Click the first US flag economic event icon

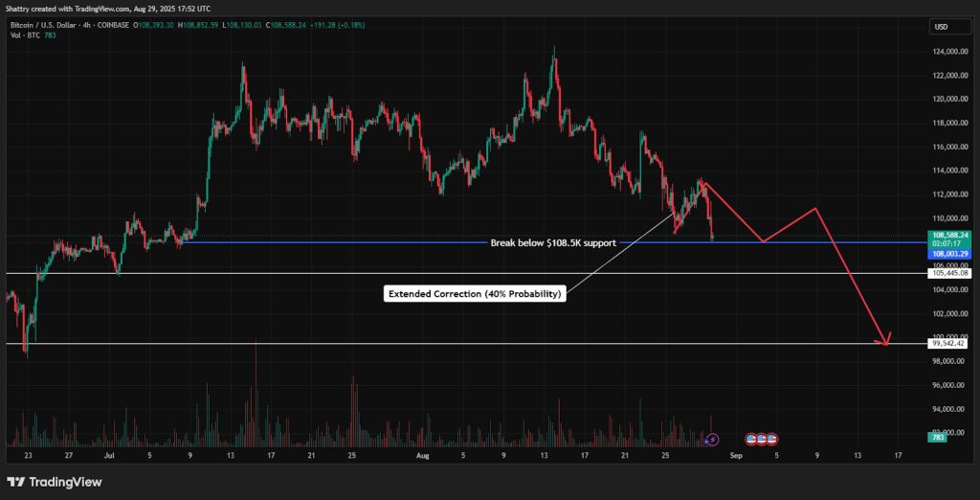pos(752,439)
